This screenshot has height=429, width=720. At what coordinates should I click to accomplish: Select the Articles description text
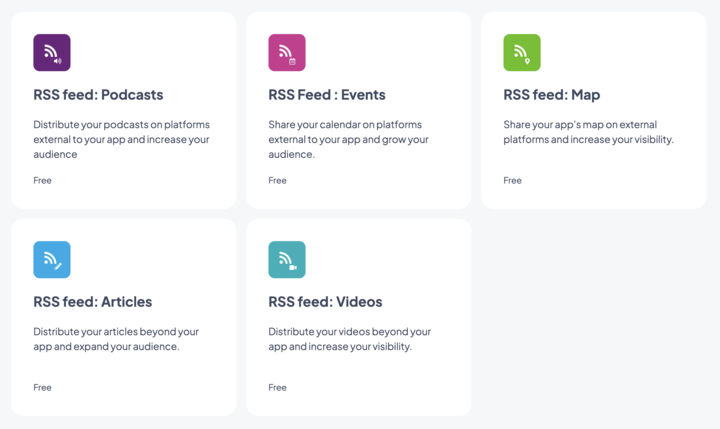point(116,339)
